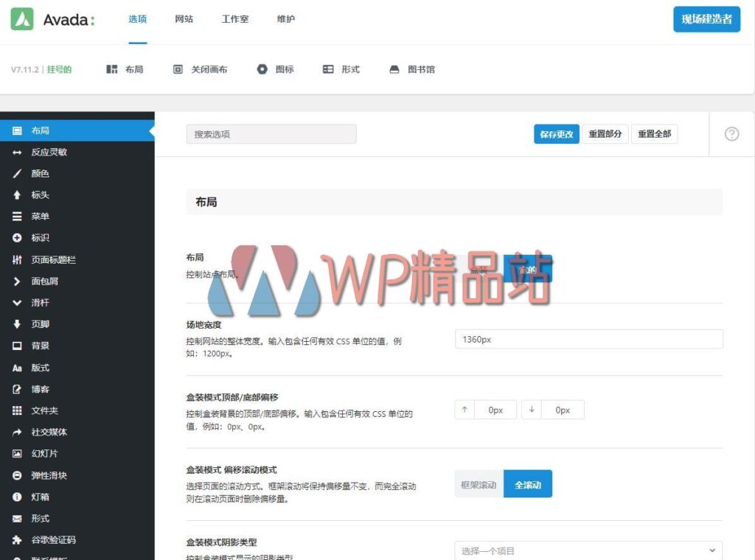This screenshot has width=755, height=560.
Task: Select the 布局 icon in the top toolbar
Action: [x=111, y=69]
